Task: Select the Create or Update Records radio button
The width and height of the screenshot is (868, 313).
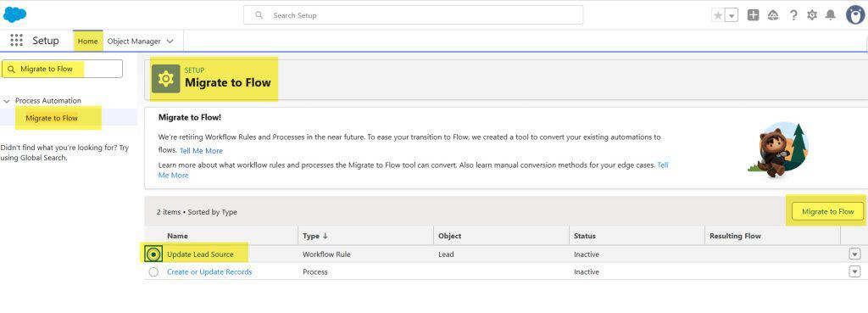Action: (x=154, y=272)
